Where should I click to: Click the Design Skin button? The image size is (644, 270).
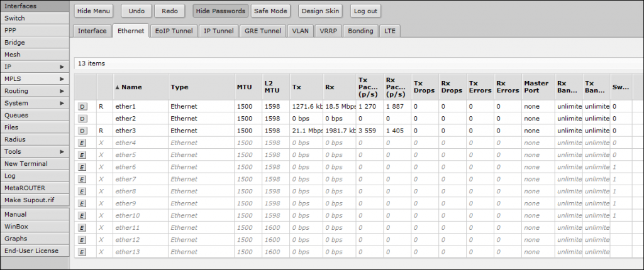tap(320, 11)
